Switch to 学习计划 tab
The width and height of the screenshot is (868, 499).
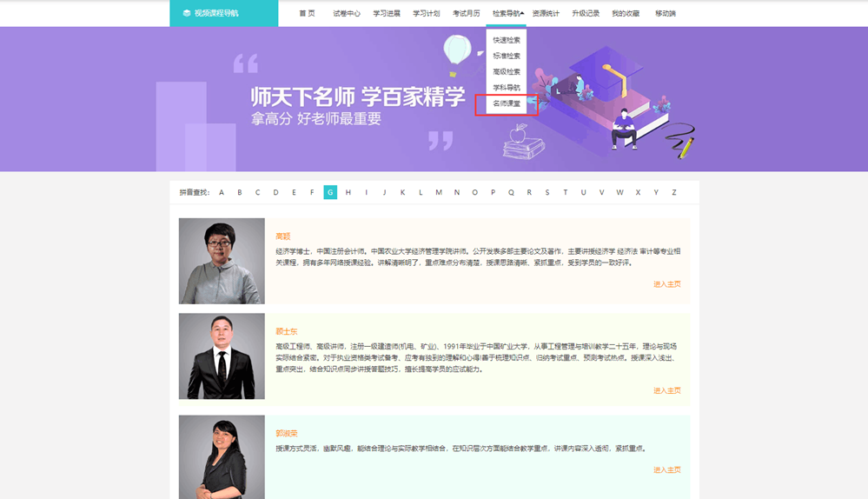(x=426, y=13)
